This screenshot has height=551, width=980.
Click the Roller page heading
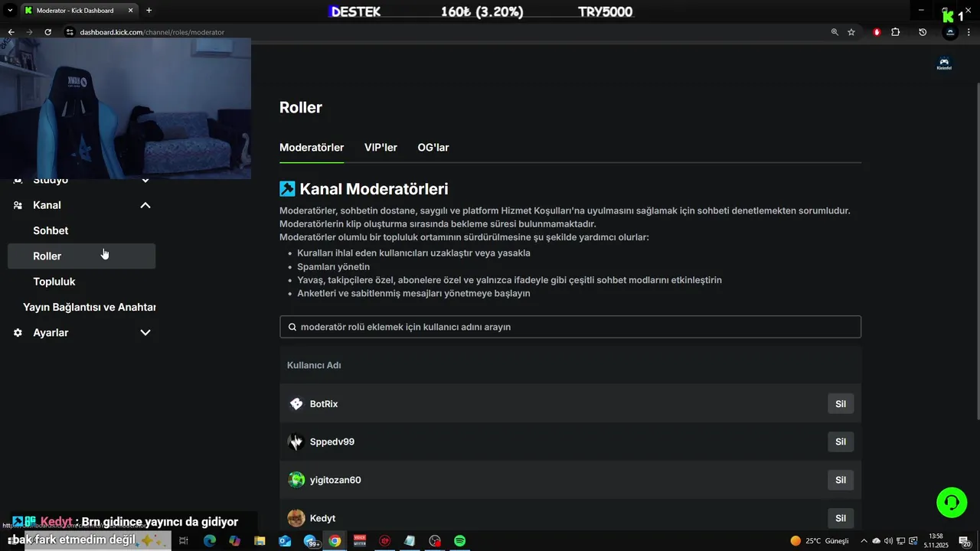point(301,107)
